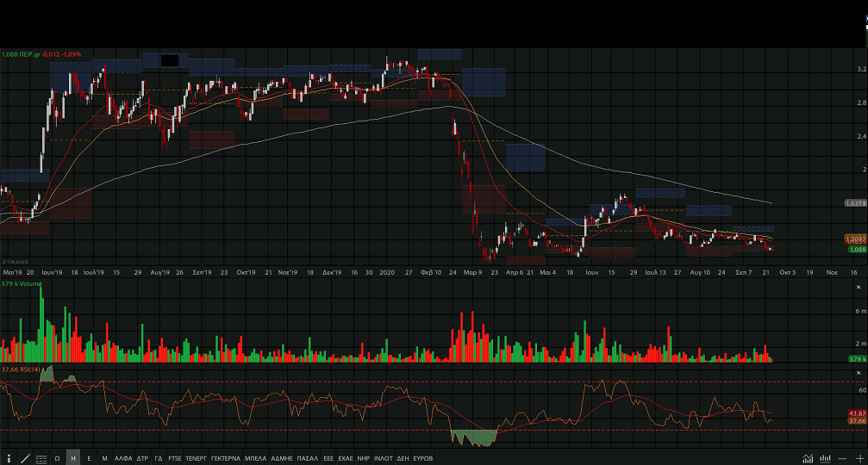Open the ΜΠΕΛΑ symbol chart
Image resolution: width=868 pixels, height=465 pixels.
coord(256,458)
